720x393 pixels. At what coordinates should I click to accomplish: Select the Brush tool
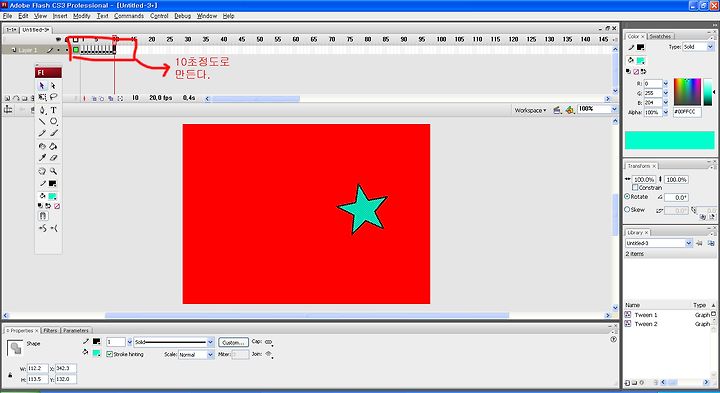tap(53, 133)
